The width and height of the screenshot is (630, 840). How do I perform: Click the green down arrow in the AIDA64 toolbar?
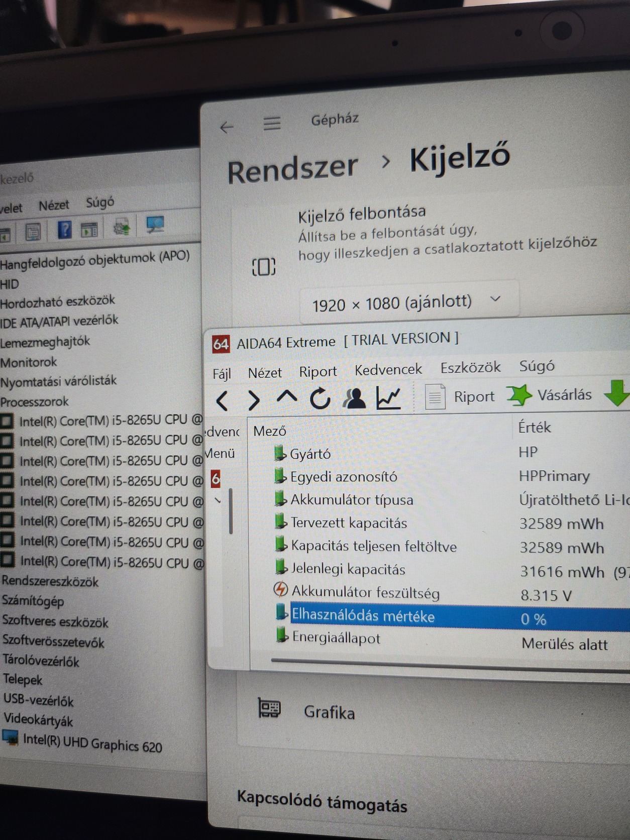coord(617,393)
